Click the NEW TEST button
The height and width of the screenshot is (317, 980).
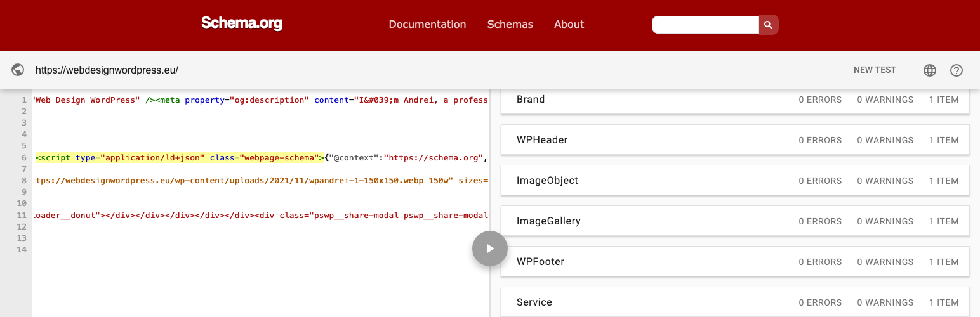[x=875, y=70]
